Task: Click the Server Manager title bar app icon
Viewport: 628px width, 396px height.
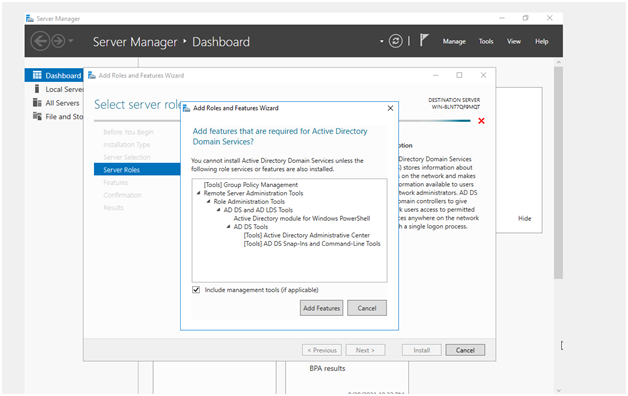Action: pos(30,18)
